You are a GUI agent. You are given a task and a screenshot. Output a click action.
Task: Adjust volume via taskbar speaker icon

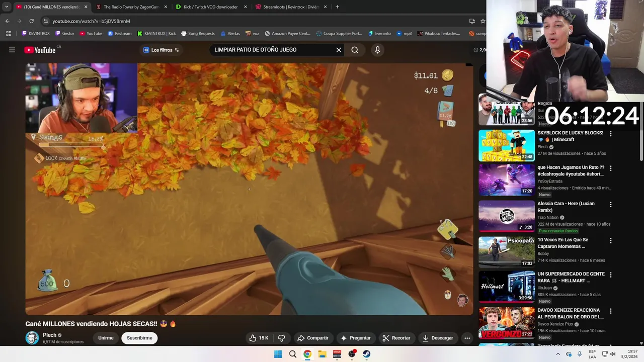pyautogui.click(x=613, y=354)
